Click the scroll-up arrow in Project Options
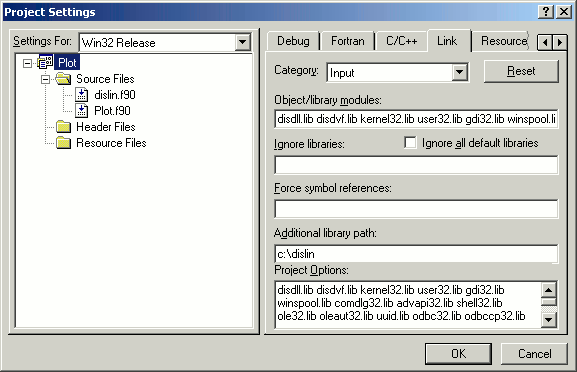Screen dimensions: 577x372 pyautogui.click(x=548, y=290)
